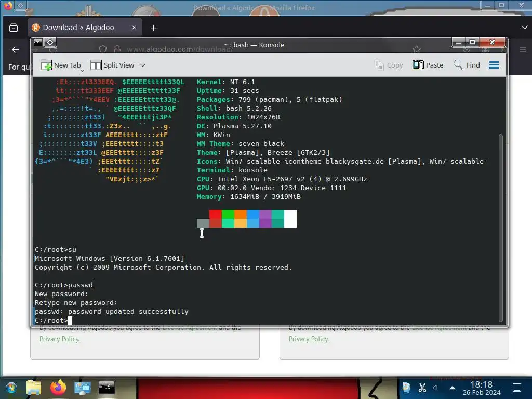Screen dimensions: 532x399
Task: Open the Start menu orb
Action: point(11,388)
